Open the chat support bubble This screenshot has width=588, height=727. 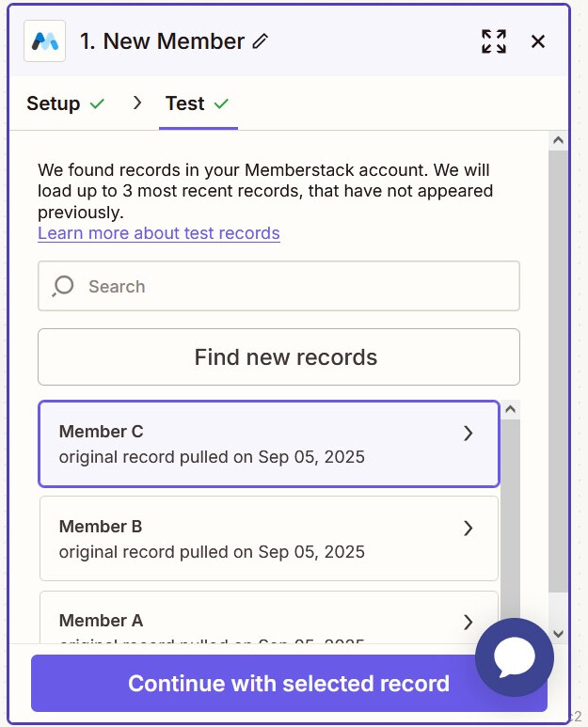pyautogui.click(x=515, y=656)
